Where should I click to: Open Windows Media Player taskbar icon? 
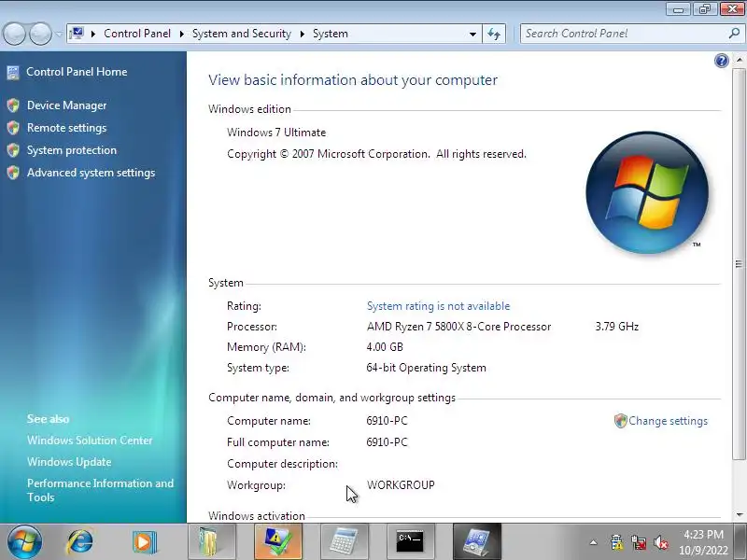click(x=145, y=542)
